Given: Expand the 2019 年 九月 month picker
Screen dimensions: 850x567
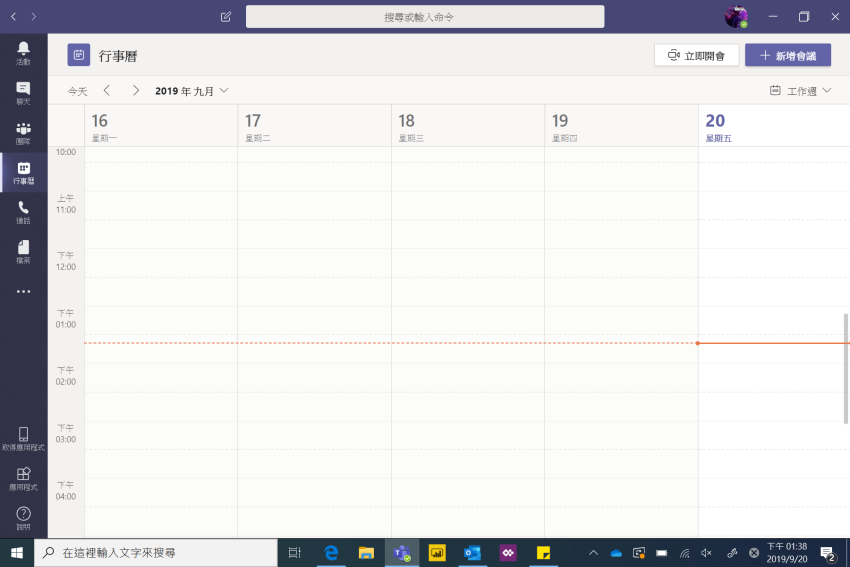Looking at the screenshot, I should click(191, 91).
